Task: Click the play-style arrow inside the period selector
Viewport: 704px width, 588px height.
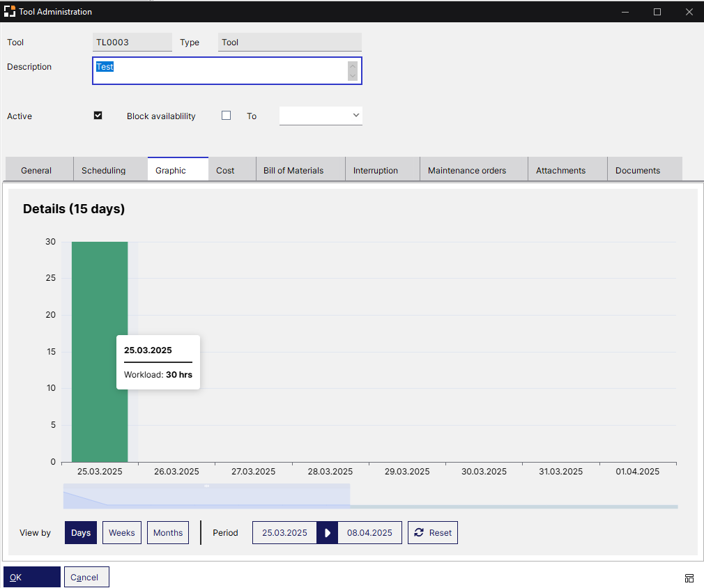Action: point(328,532)
